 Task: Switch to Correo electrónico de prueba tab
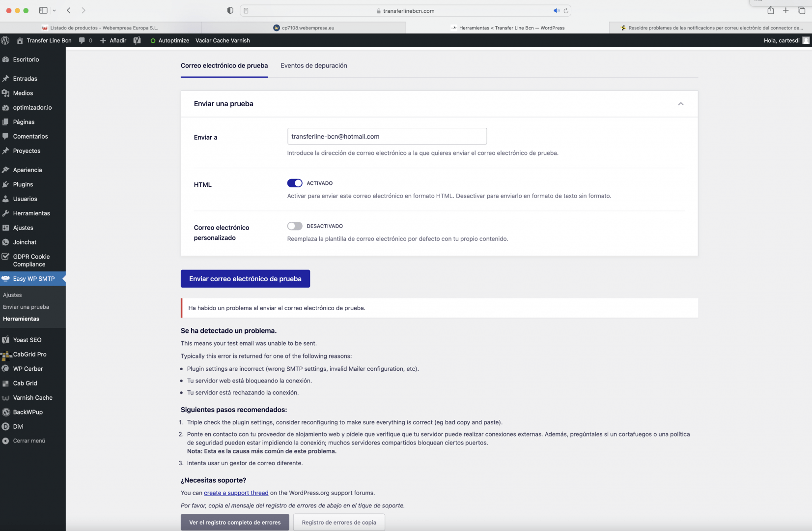click(224, 65)
